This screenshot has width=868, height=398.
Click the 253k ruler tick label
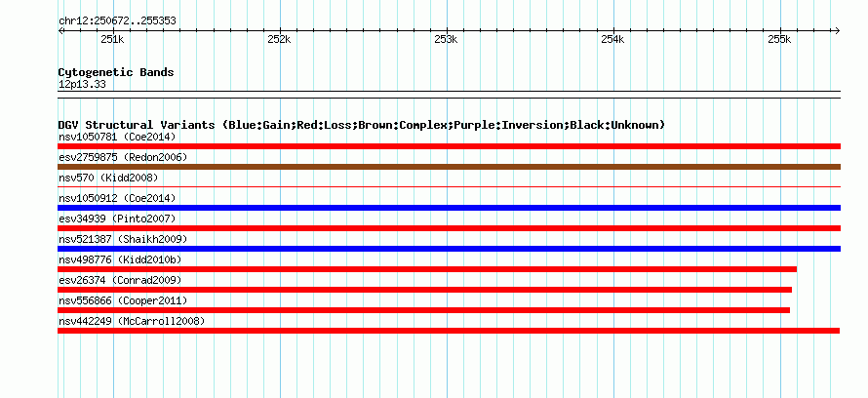click(446, 40)
